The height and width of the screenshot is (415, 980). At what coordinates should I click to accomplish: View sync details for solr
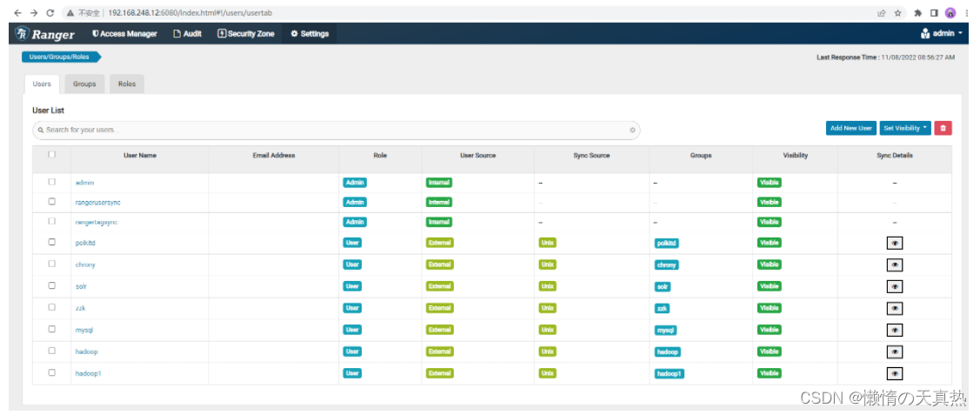click(x=895, y=287)
